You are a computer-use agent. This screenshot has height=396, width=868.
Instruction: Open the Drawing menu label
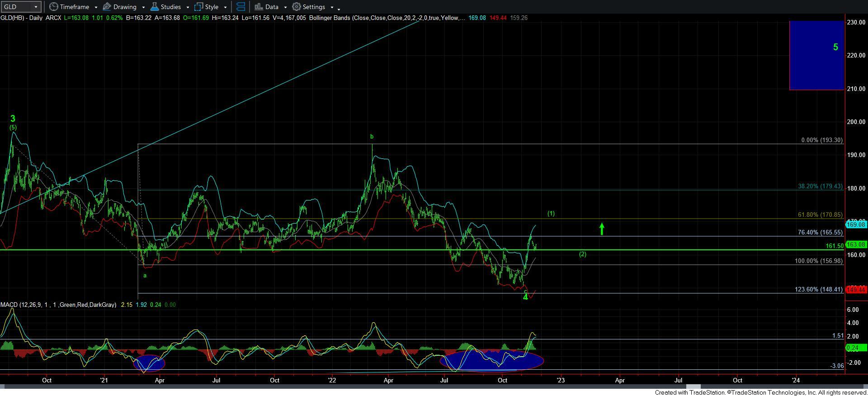pyautogui.click(x=125, y=7)
